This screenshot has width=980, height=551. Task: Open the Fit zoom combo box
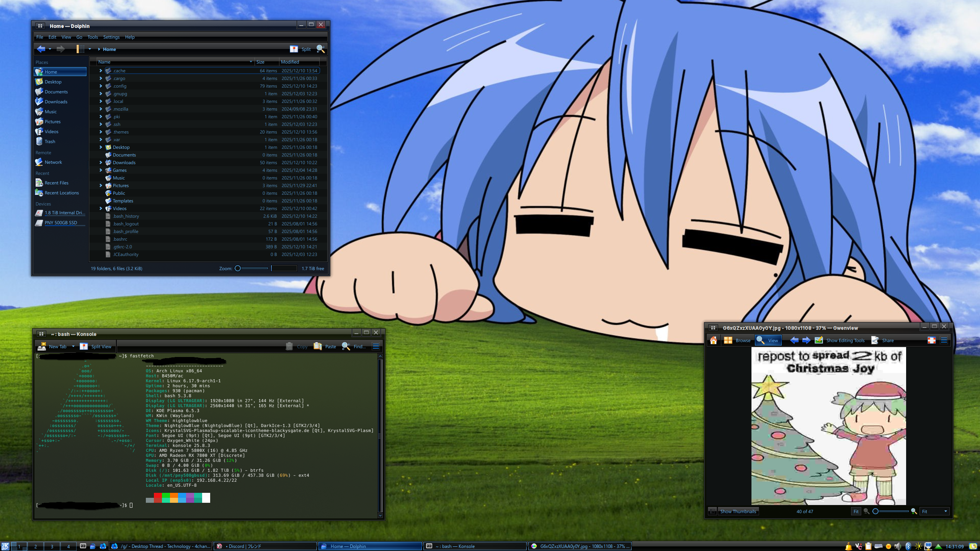tap(934, 511)
